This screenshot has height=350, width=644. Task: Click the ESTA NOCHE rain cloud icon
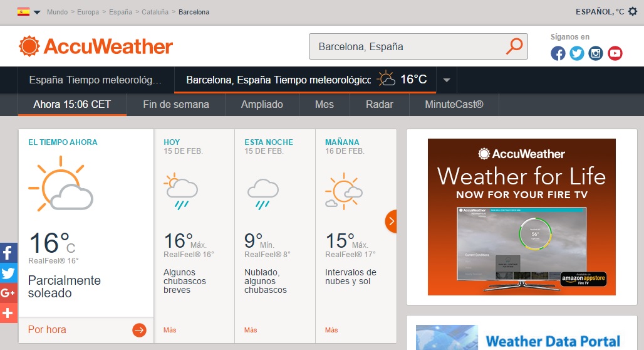[263, 194]
